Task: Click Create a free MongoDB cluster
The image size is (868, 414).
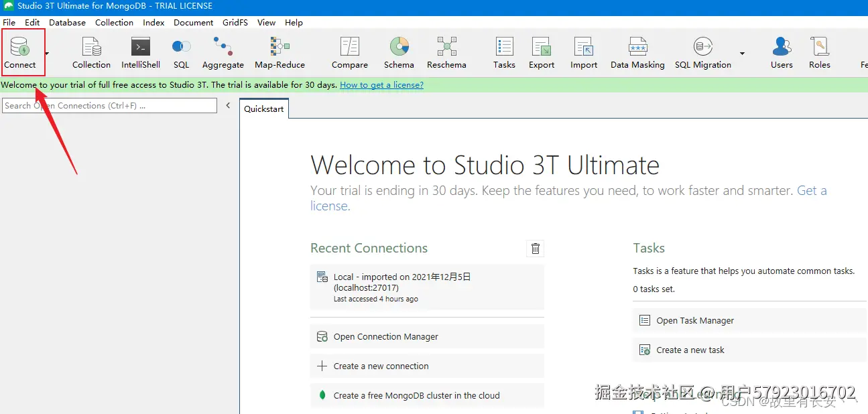Action: (x=427, y=396)
